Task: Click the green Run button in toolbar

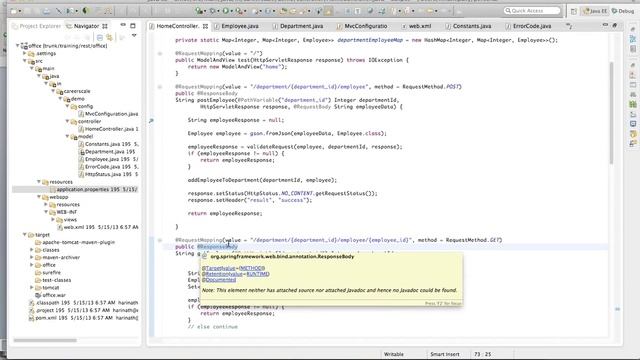Action: [225, 11]
